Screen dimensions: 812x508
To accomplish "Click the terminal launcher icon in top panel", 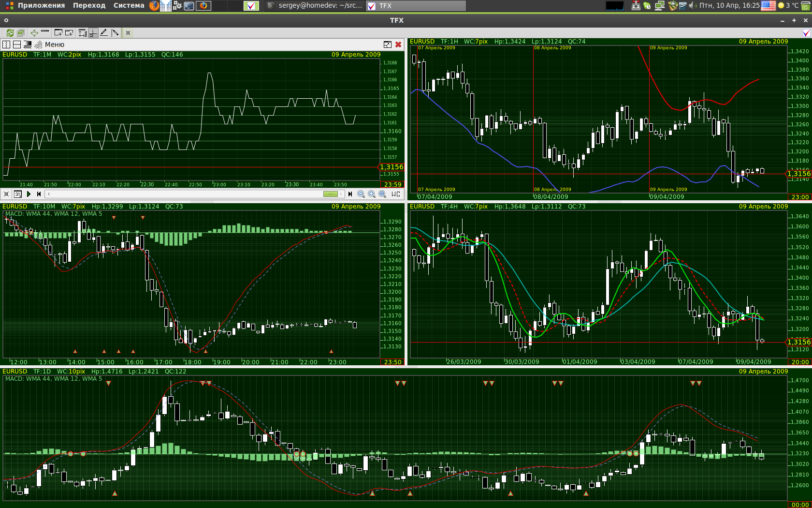I will coord(189,6).
